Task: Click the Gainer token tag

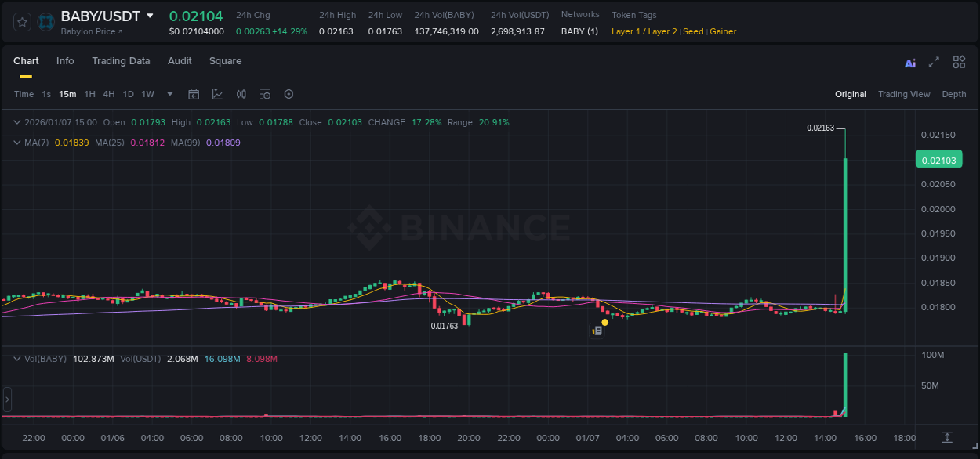Action: pos(722,31)
